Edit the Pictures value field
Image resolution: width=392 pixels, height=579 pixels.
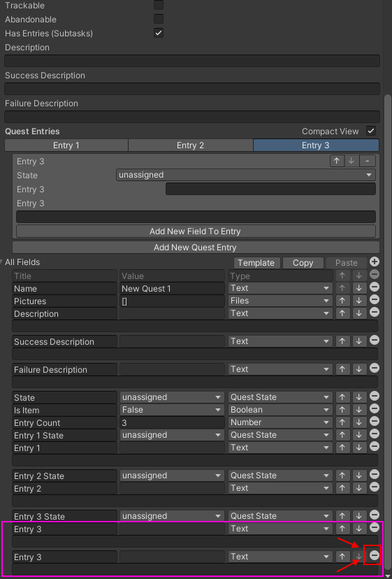click(172, 301)
